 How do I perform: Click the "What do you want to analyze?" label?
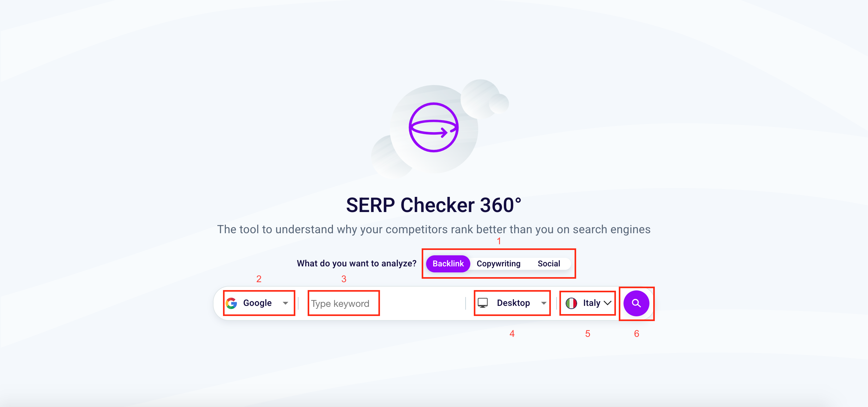coord(357,263)
